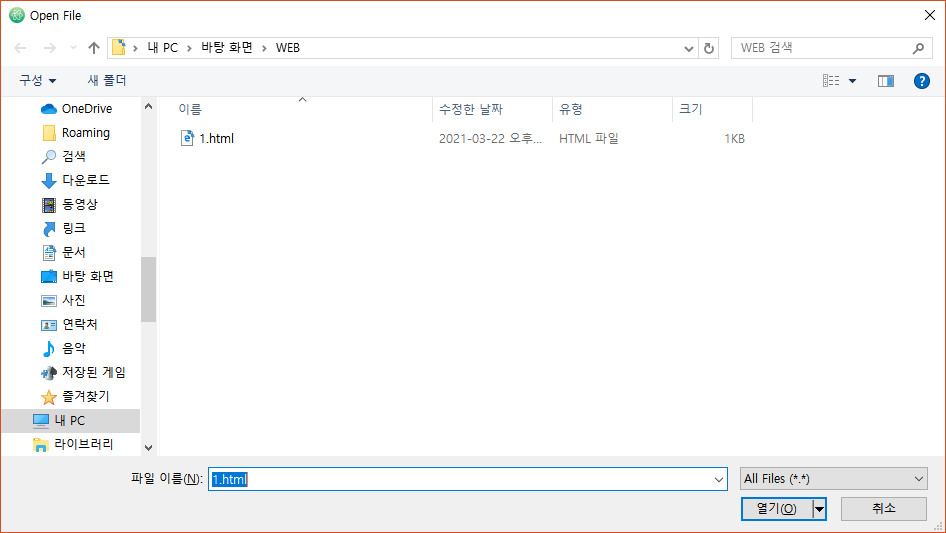
Task: Select 연락처 in the navigation pane
Action: click(x=69, y=324)
